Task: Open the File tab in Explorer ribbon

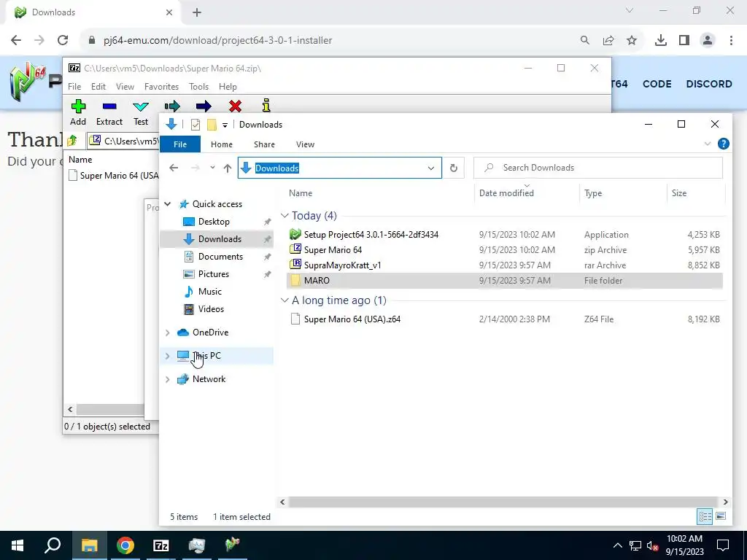Action: [x=180, y=144]
